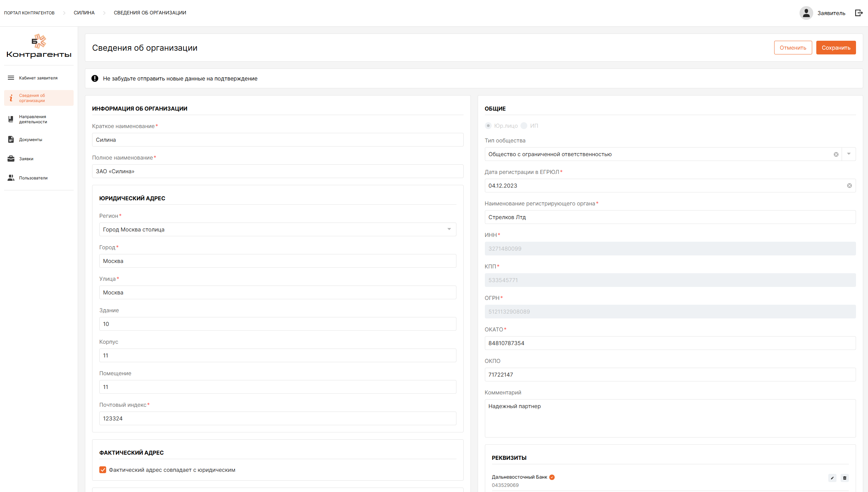Uncheck Фактический адрес совпадает с юридическим
The width and height of the screenshot is (868, 492).
103,470
